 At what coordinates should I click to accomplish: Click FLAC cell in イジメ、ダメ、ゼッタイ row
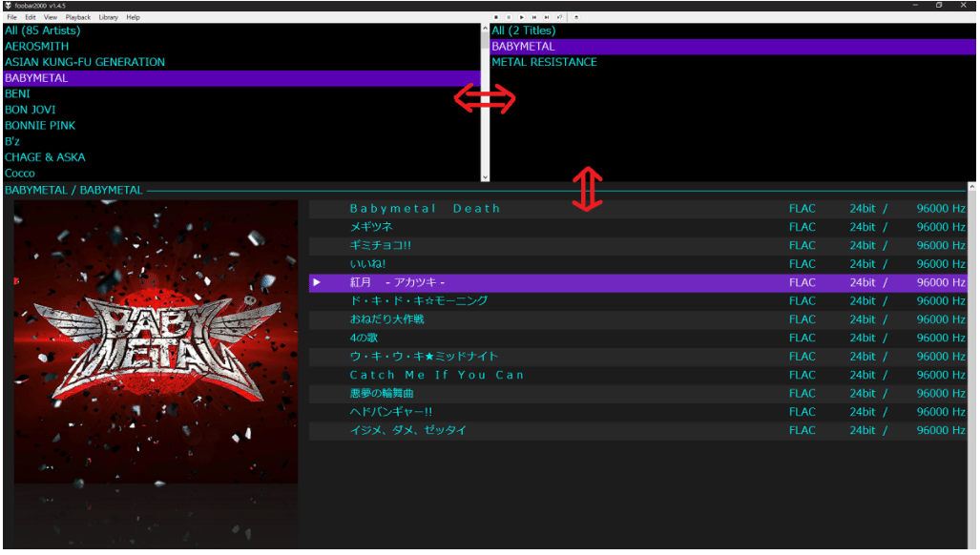[802, 430]
